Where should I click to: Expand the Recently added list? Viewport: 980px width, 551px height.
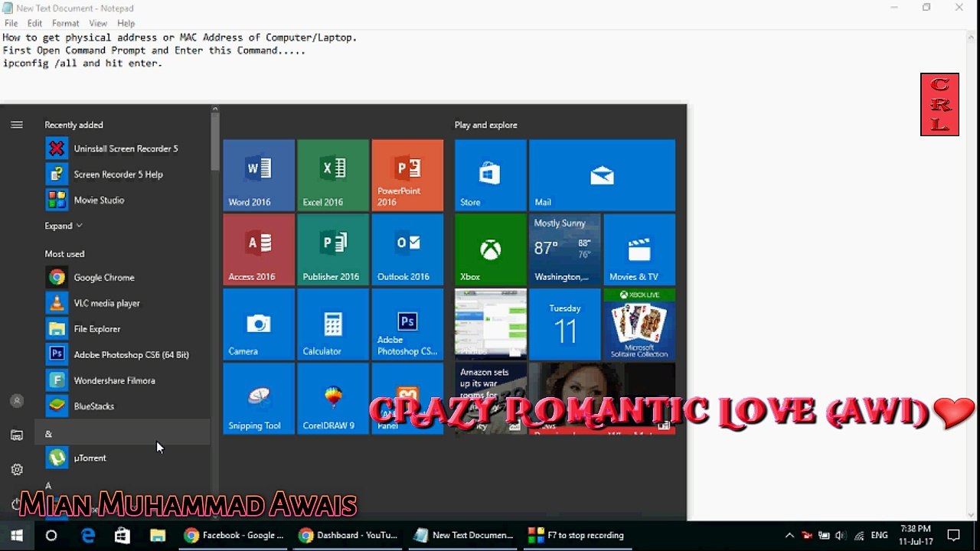[x=64, y=226]
